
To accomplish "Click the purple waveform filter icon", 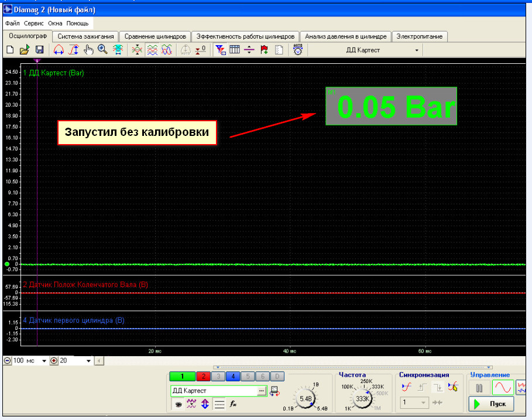I will pos(191,404).
